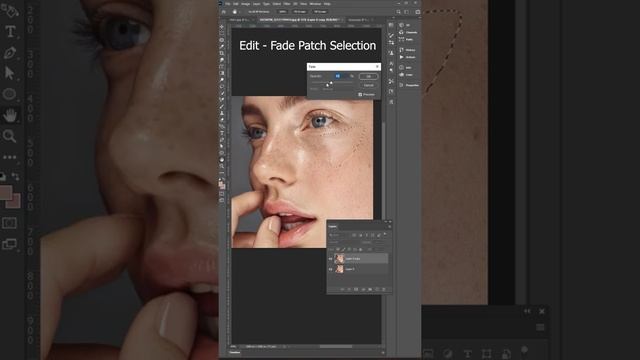The image size is (640, 360).
Task: Select the Rectangular Marquee tool
Action: (x=222, y=33)
